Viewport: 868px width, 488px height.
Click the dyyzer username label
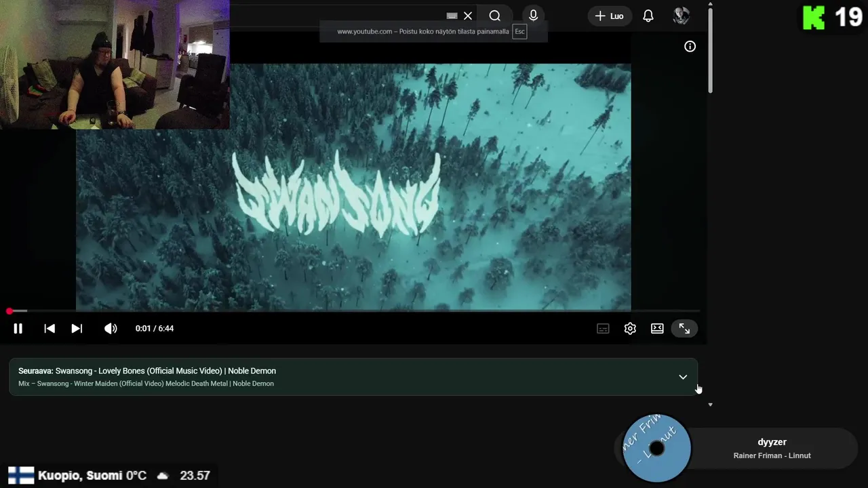tap(772, 442)
